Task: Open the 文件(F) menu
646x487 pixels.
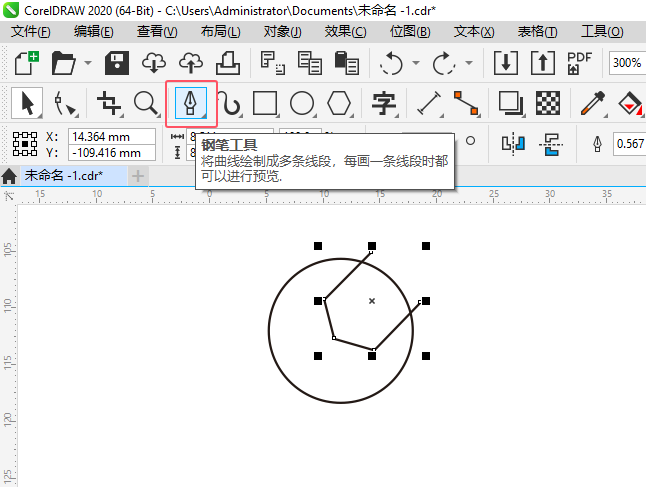Action: point(30,31)
